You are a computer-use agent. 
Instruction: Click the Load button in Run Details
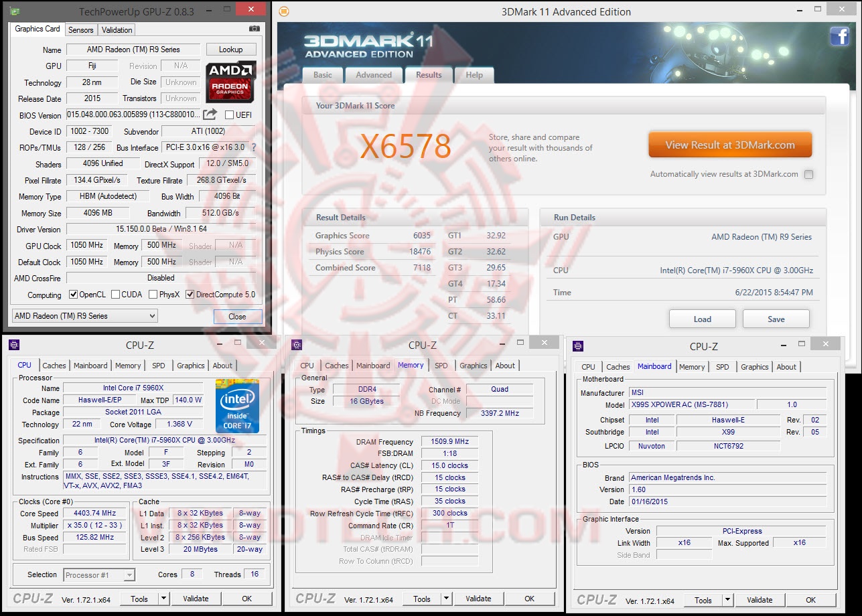703,319
